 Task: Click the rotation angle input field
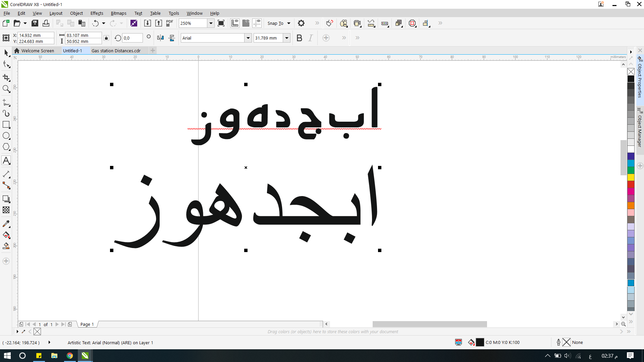click(x=132, y=38)
